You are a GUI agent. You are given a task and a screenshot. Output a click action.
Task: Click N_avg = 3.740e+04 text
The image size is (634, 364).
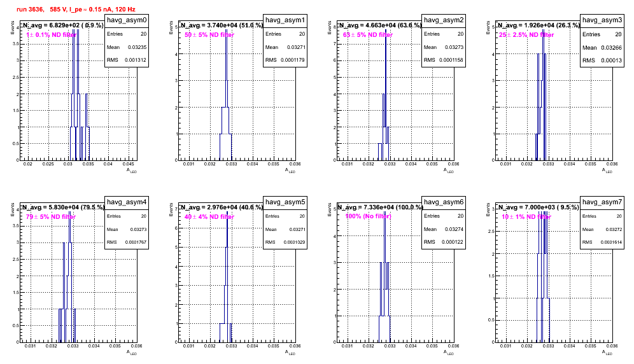click(x=222, y=25)
